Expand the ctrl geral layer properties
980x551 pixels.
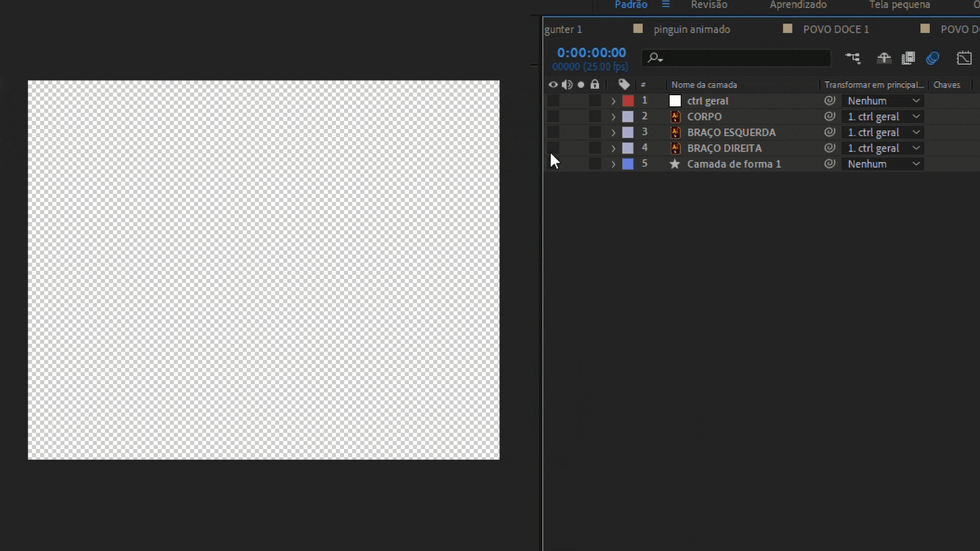tap(614, 101)
